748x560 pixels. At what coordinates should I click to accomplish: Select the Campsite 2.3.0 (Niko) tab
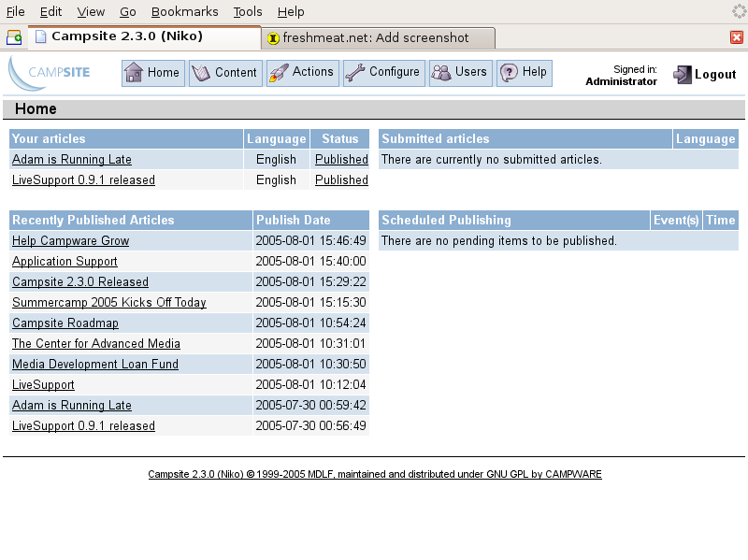tap(145, 36)
